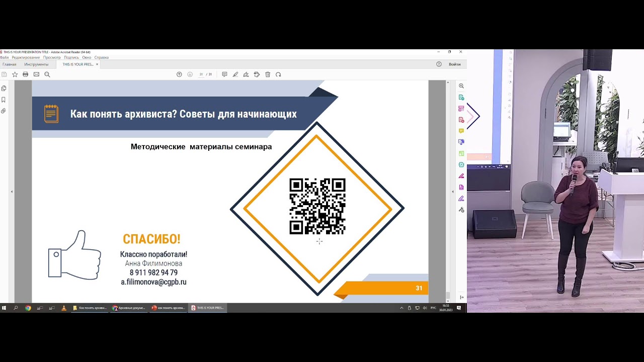This screenshot has height=362, width=644.
Task: Open More Tools wrench icon
Action: 461,210
